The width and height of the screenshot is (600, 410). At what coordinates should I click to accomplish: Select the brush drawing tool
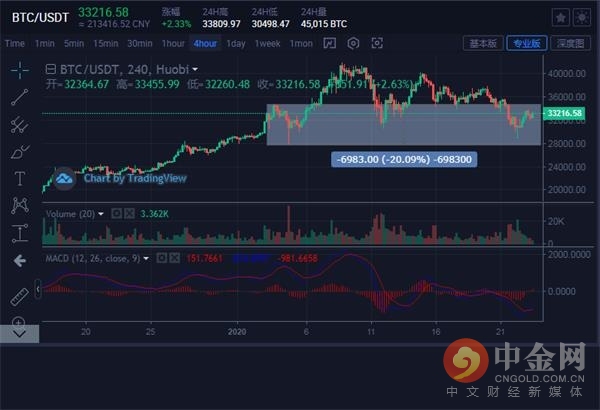[20, 152]
